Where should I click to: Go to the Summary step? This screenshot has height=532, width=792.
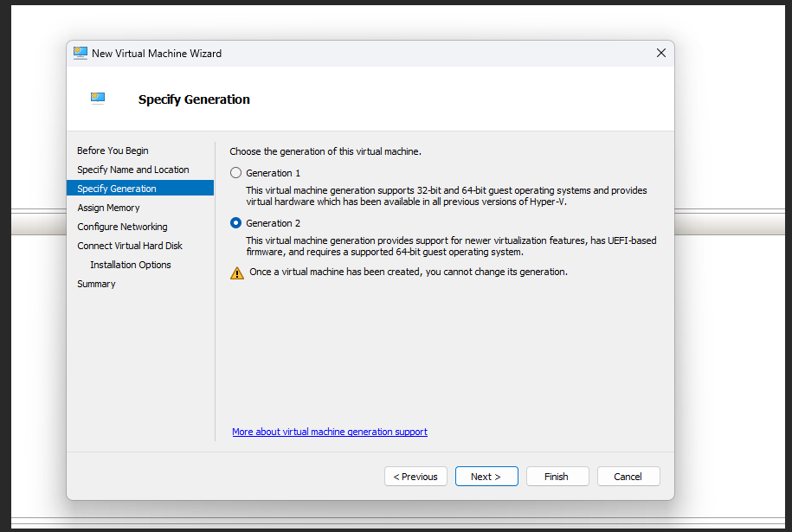[x=96, y=284]
